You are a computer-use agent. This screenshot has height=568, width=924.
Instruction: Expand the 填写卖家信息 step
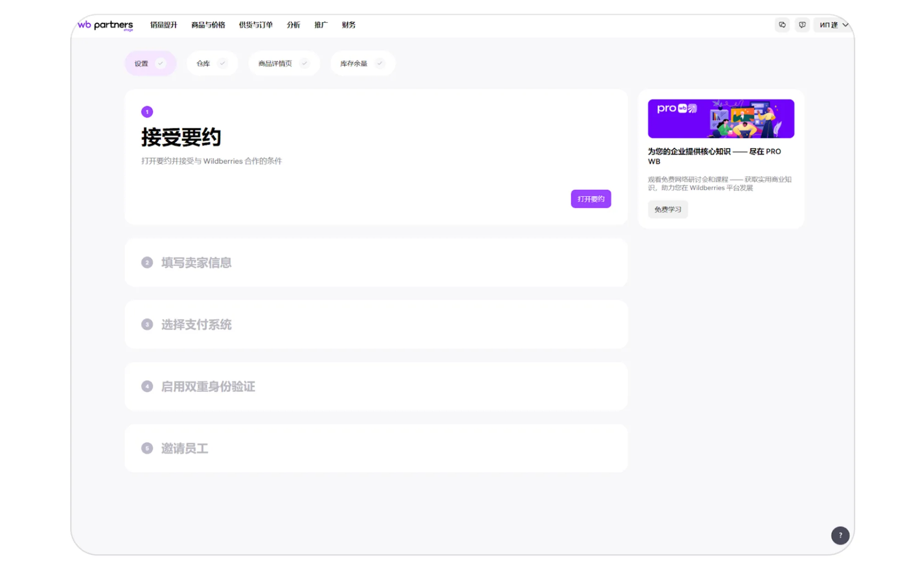196,263
